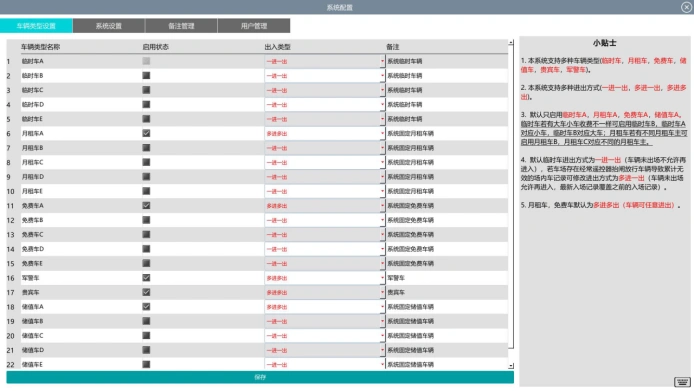
Task: Toggle the 贵宾车 enable checkbox
Action: click(146, 292)
